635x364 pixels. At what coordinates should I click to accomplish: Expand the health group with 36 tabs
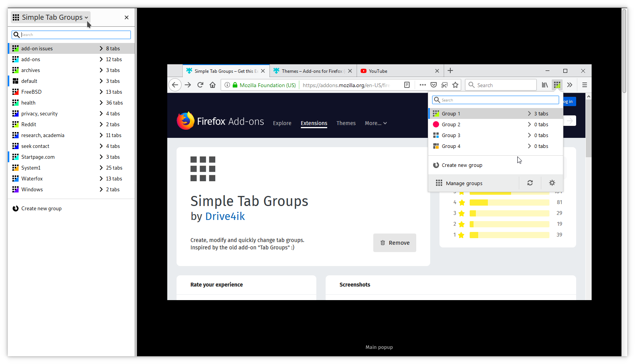pyautogui.click(x=101, y=103)
